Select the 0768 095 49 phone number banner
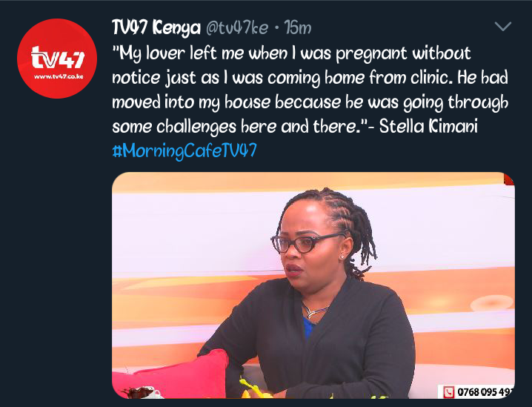This screenshot has width=532, height=407. click(476, 391)
